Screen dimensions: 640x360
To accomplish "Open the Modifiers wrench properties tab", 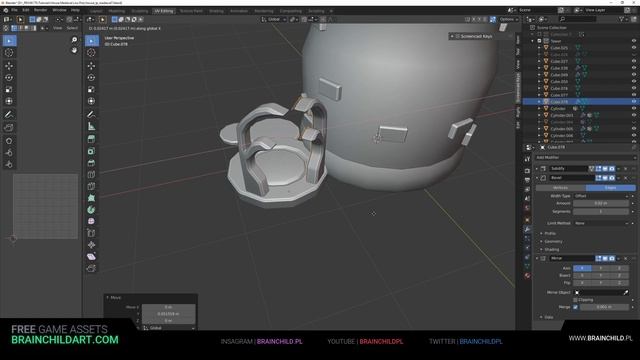I will (x=527, y=229).
